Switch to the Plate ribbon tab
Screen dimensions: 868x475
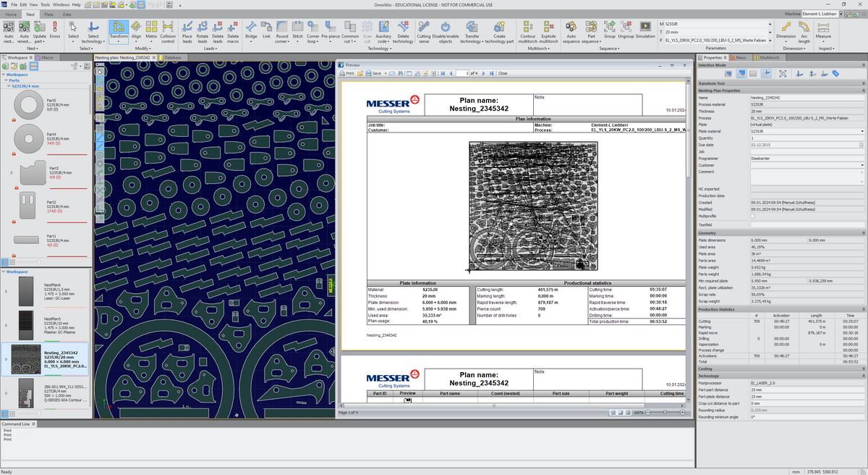pyautogui.click(x=48, y=14)
